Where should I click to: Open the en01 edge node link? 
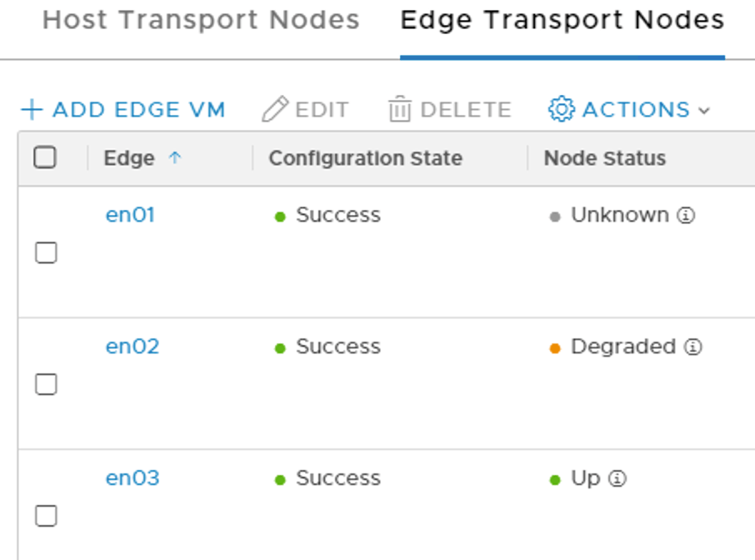130,216
